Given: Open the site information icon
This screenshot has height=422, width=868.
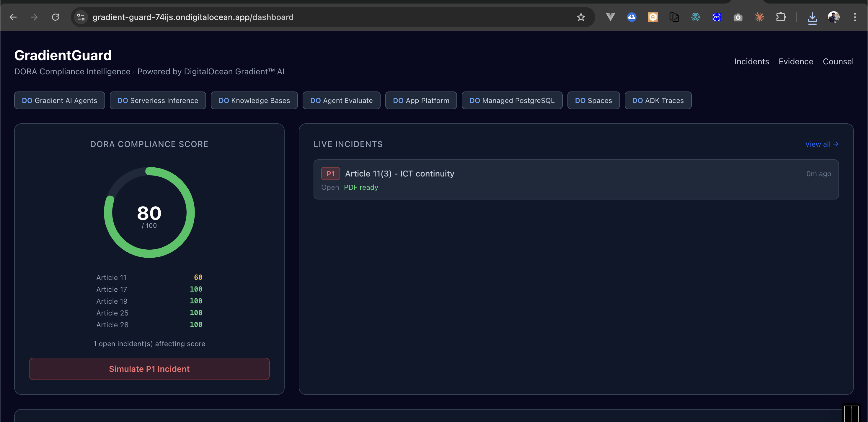Looking at the screenshot, I should (x=81, y=17).
